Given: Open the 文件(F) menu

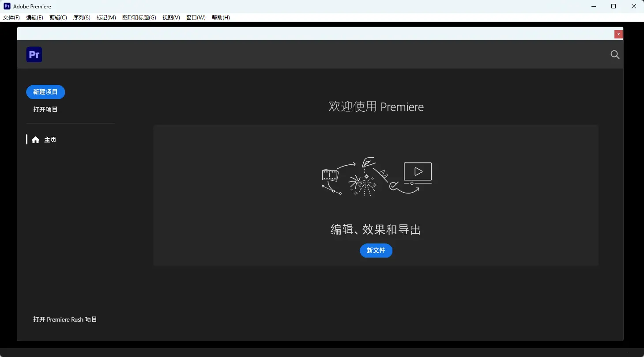Looking at the screenshot, I should (11, 18).
